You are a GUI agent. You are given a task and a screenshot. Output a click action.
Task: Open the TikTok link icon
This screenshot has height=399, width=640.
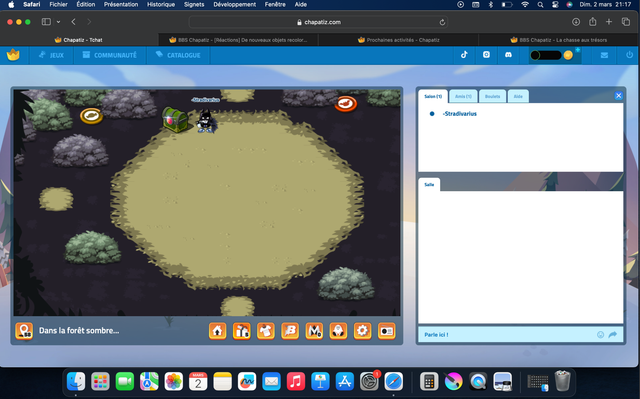pos(464,55)
